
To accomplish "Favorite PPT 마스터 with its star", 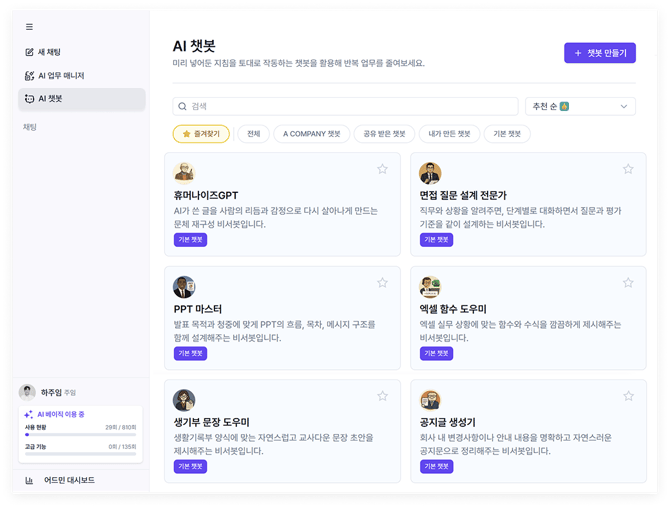I will tap(382, 283).
